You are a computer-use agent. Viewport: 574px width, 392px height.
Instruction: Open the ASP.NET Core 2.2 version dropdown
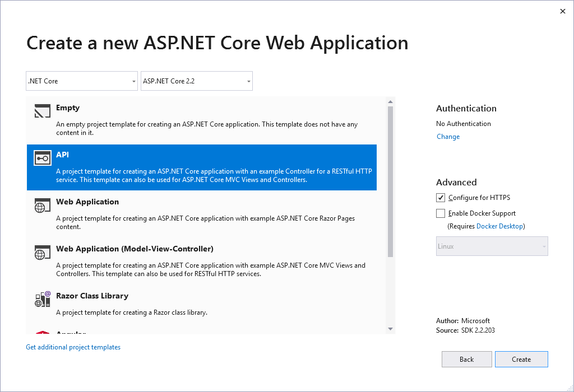(196, 81)
